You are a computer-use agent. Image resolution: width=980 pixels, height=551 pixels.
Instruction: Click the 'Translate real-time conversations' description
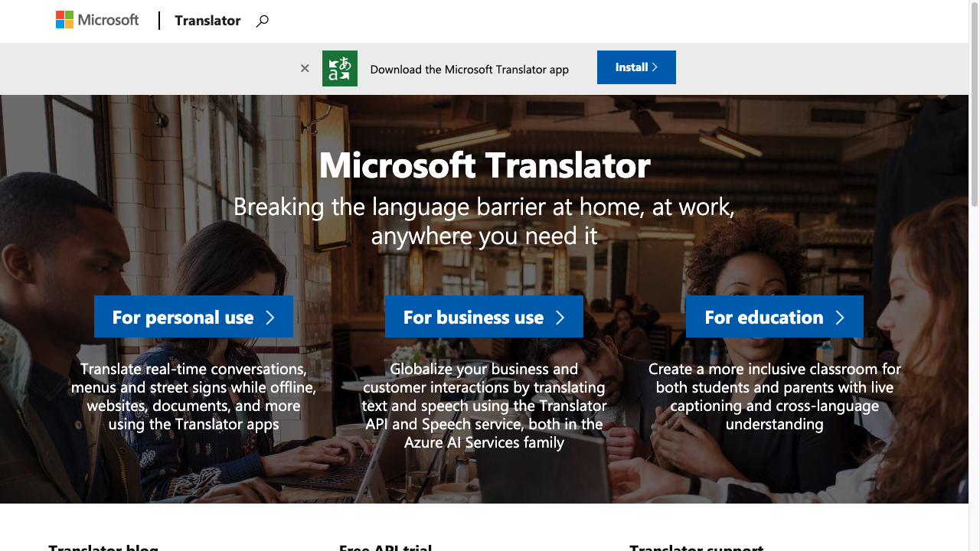(x=194, y=396)
